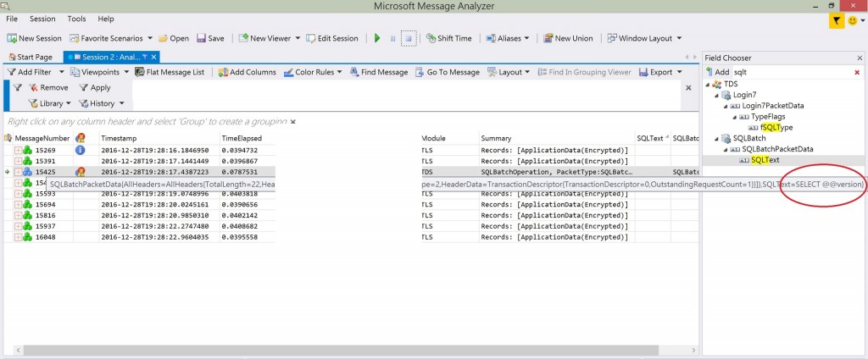Select message number 15937

46,226
